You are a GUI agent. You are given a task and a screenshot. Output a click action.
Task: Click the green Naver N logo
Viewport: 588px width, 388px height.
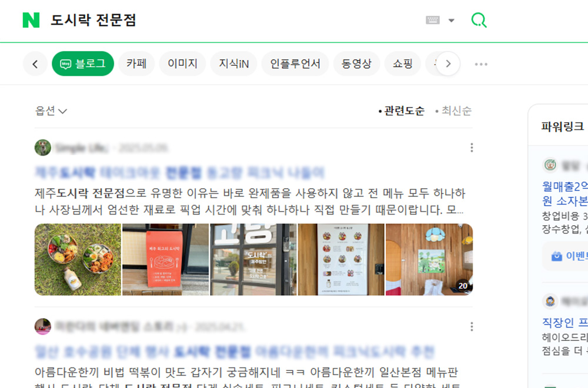(31, 20)
